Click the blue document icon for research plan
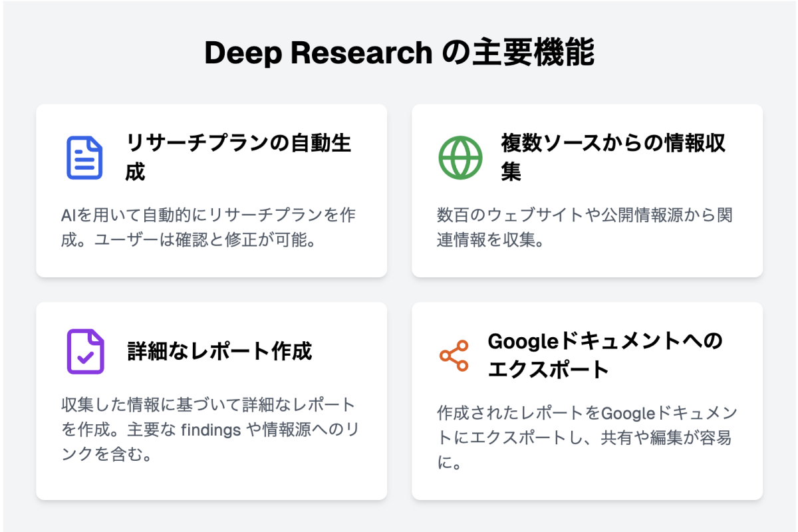 coord(84,158)
